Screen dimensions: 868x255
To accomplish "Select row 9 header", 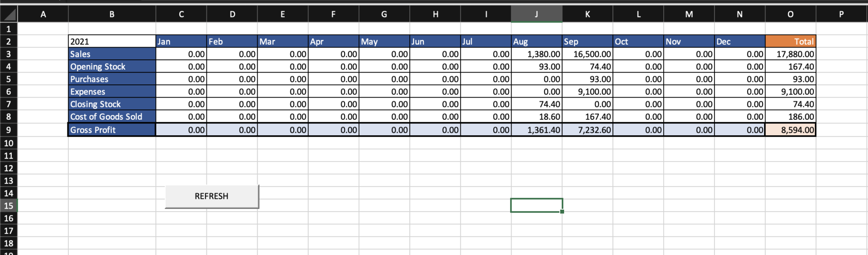I will [x=8, y=130].
